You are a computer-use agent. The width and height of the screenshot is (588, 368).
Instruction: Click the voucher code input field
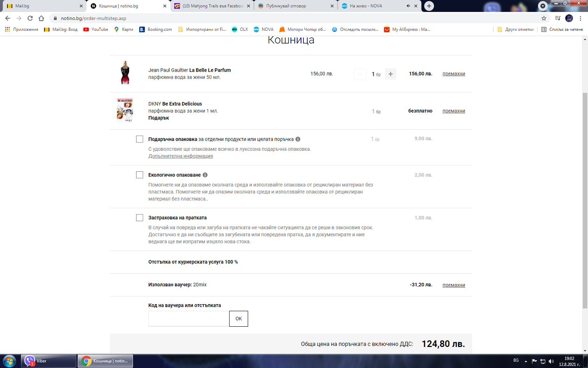[x=189, y=319]
